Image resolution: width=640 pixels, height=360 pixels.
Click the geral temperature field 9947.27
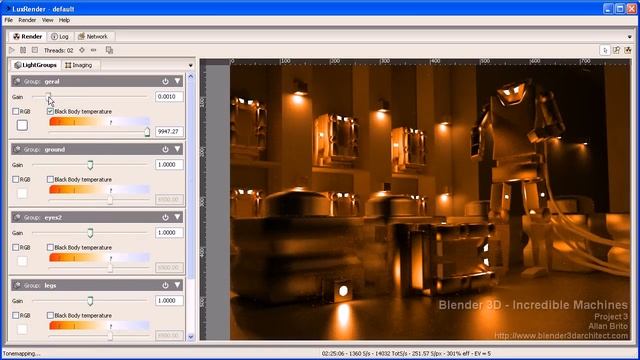(169, 131)
